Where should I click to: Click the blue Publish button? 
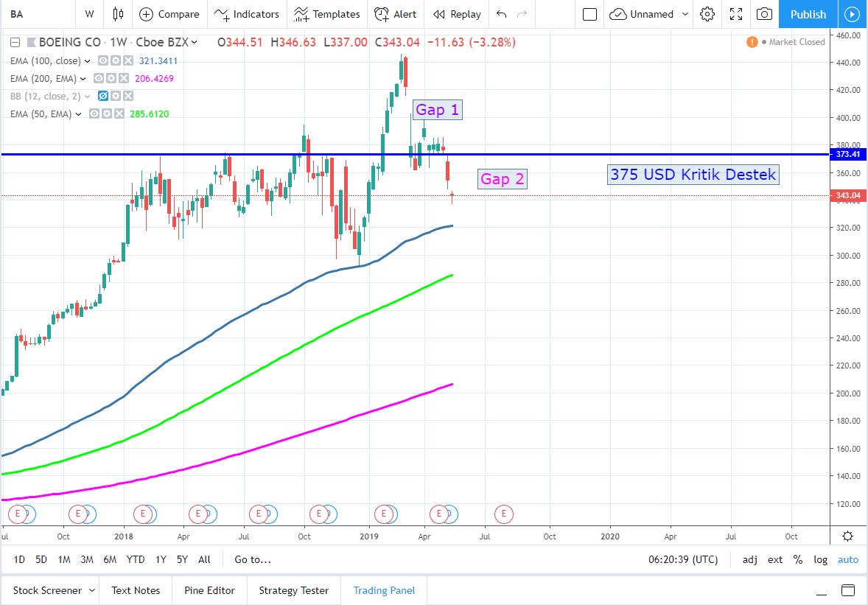click(x=808, y=15)
